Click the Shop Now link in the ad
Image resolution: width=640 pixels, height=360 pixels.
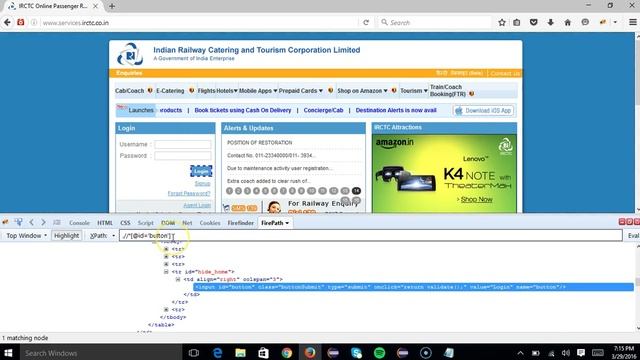(476, 199)
